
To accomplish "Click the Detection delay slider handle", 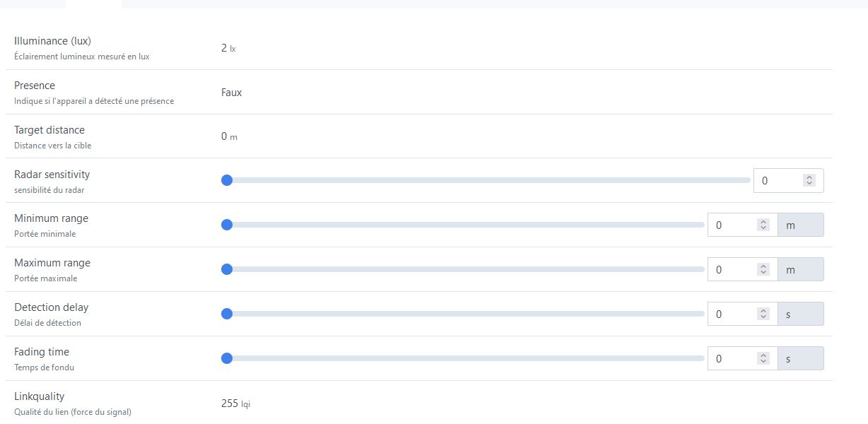I will coord(227,314).
